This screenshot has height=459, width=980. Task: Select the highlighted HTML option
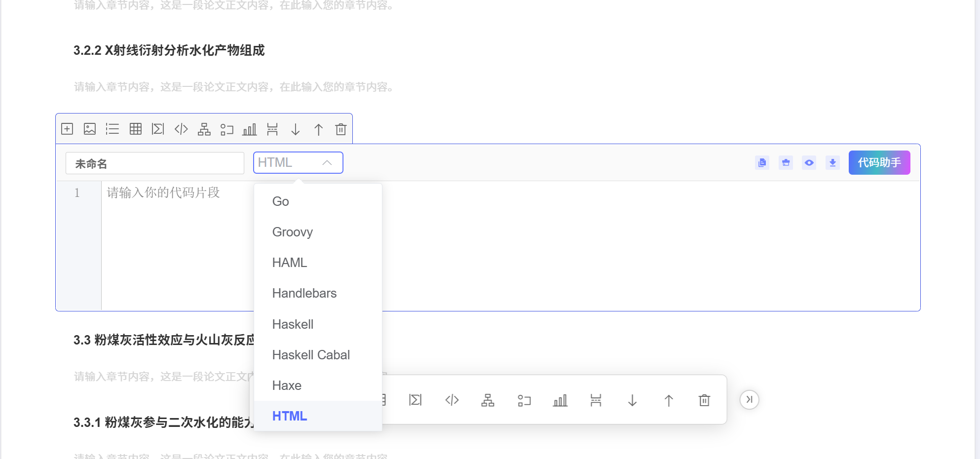[x=290, y=416]
